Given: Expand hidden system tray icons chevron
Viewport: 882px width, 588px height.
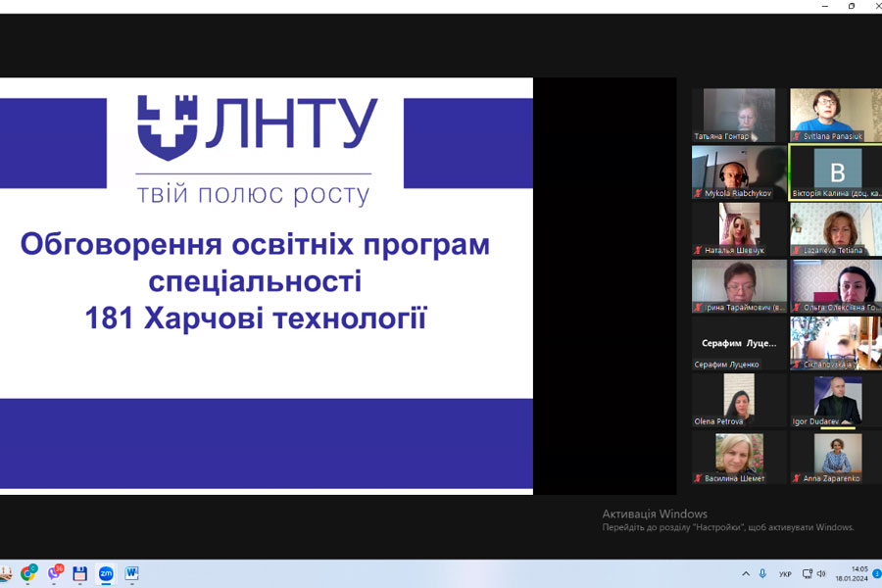Looking at the screenshot, I should [x=746, y=573].
